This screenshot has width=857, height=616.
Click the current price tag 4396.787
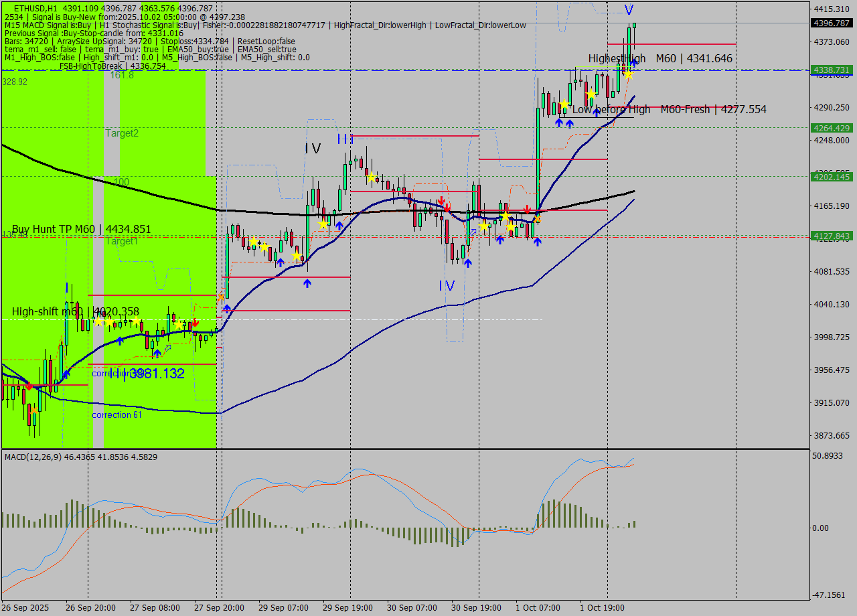tap(831, 23)
